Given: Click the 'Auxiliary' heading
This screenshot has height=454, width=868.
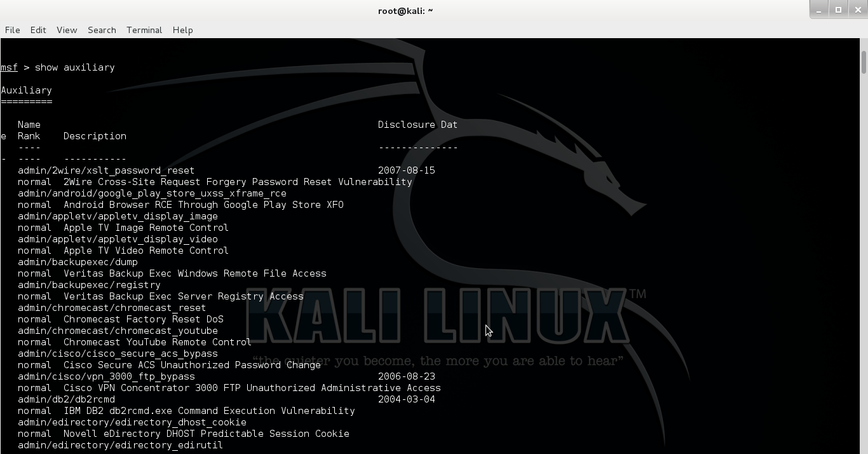Looking at the screenshot, I should pyautogui.click(x=26, y=90).
